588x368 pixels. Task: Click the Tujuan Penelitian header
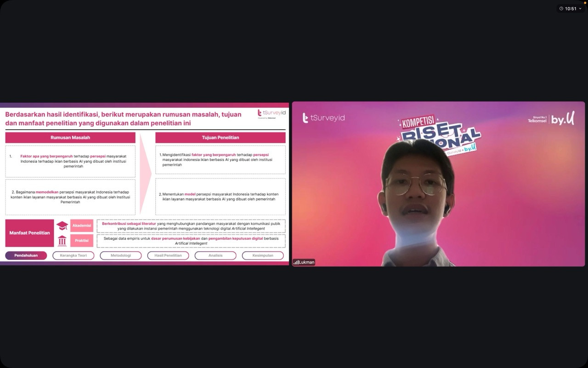[220, 138]
